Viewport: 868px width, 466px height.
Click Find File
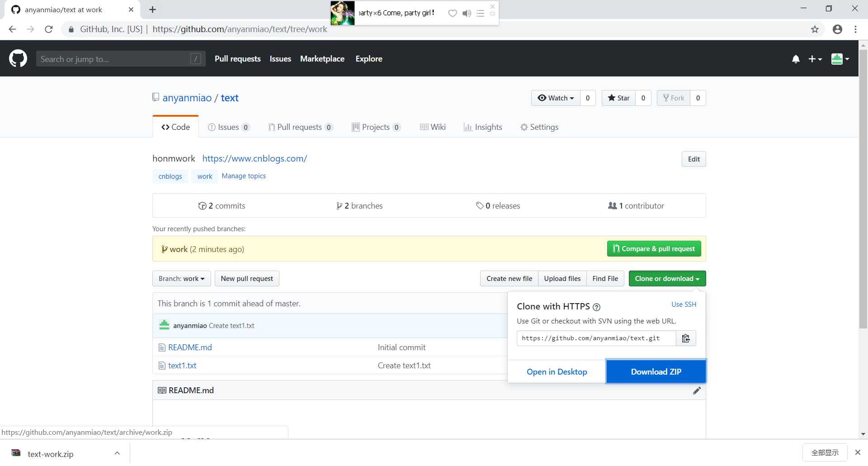pyautogui.click(x=605, y=279)
